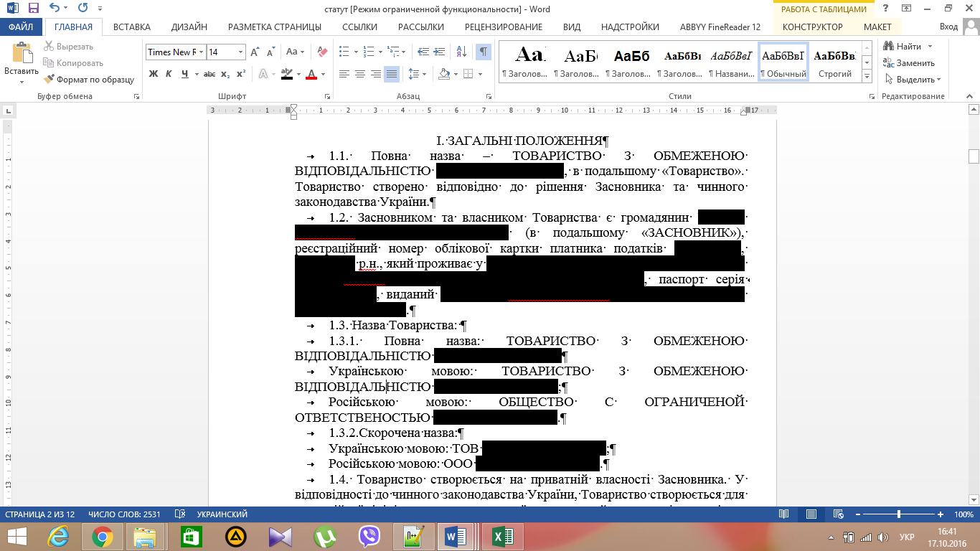Open Google Chrome from the taskbar
The height and width of the screenshot is (551, 980).
coord(102,537)
